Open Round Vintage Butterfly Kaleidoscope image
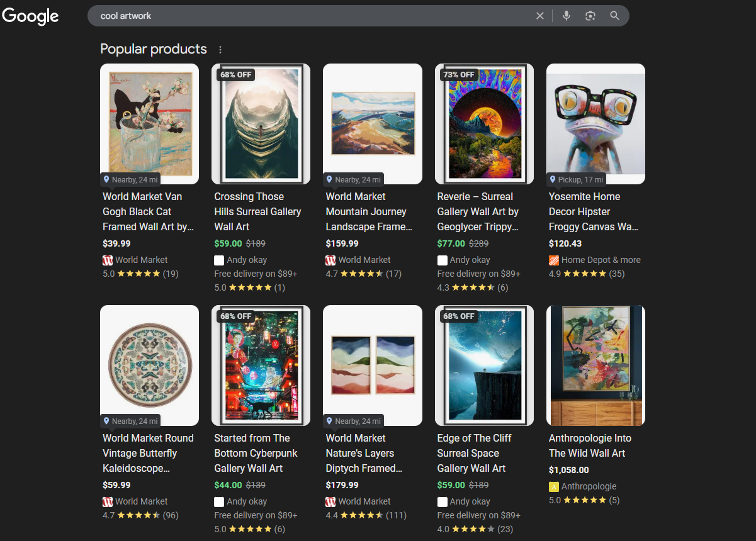 (149, 365)
